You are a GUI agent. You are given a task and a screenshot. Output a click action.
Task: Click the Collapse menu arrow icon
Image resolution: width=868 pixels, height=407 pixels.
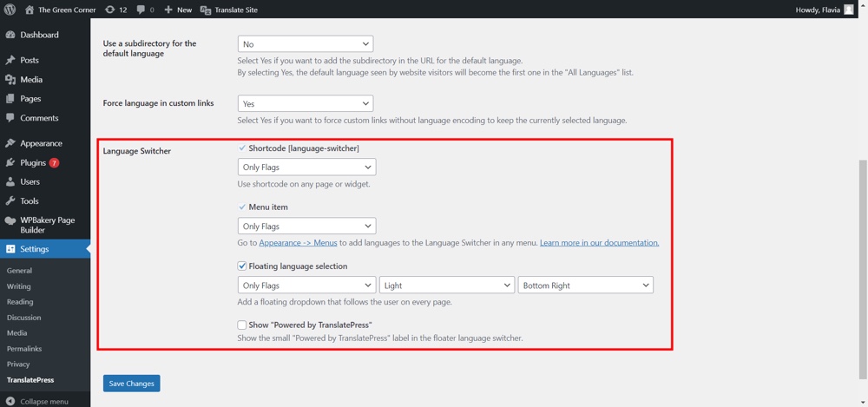pyautogui.click(x=10, y=401)
